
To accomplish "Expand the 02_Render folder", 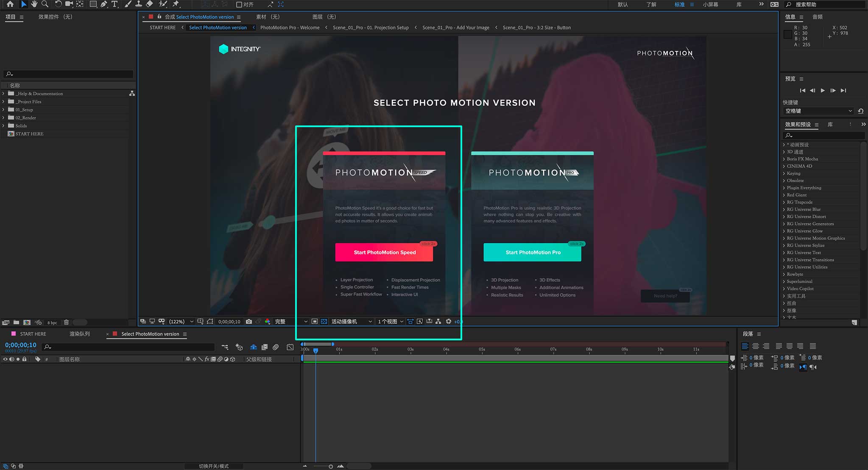I will tap(3, 118).
